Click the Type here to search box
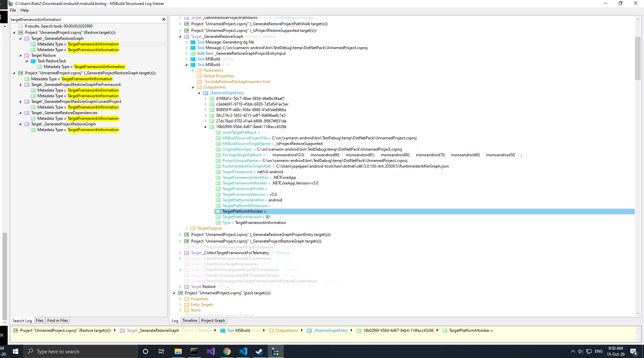This screenshot has height=358, width=644. coord(81,351)
